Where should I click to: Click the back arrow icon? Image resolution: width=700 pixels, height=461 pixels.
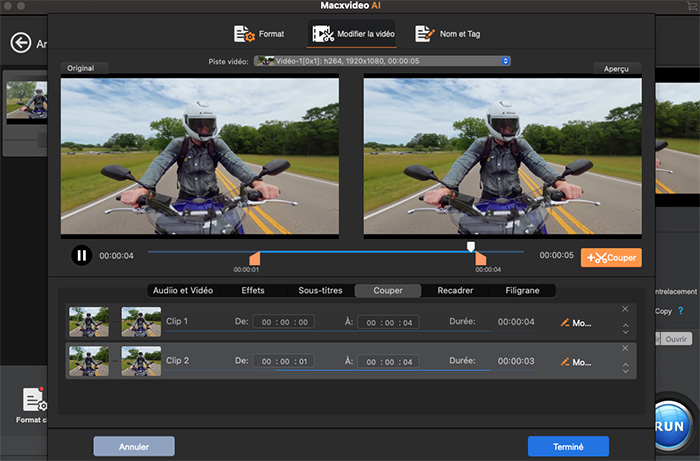tap(21, 43)
